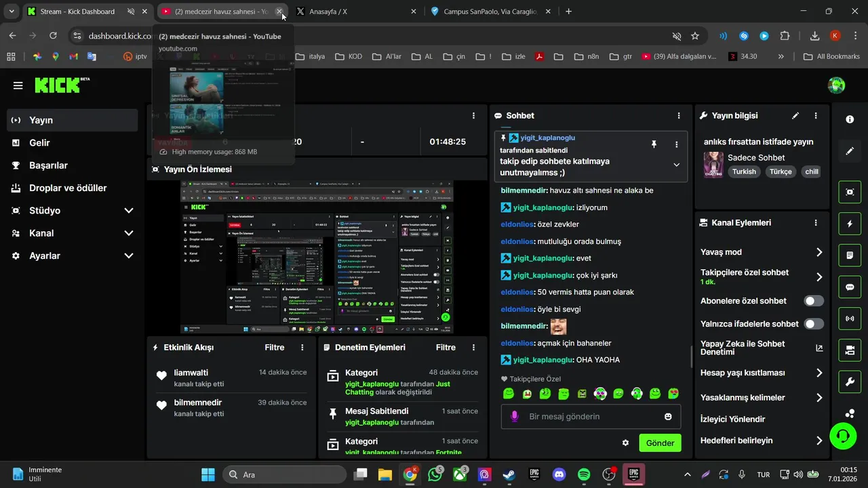
Task: Send the message with Gönder button
Action: tap(660, 443)
